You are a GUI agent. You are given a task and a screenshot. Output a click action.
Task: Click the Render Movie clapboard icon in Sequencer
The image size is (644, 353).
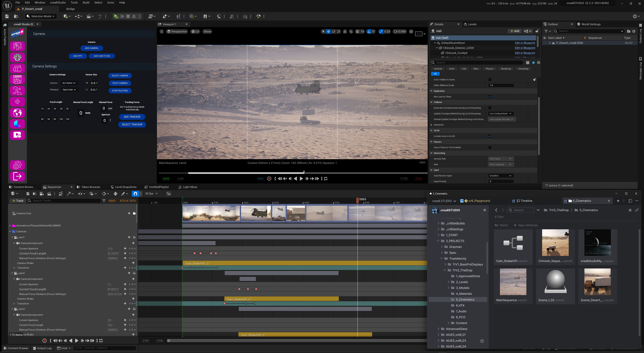click(x=49, y=194)
